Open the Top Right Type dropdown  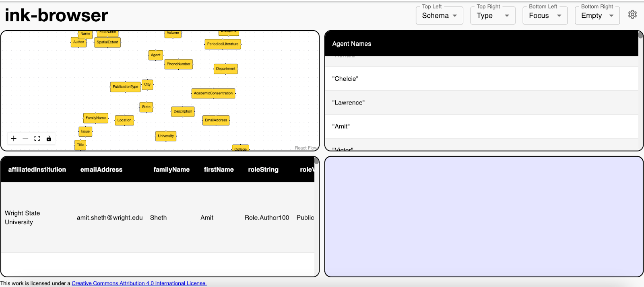pos(493,16)
